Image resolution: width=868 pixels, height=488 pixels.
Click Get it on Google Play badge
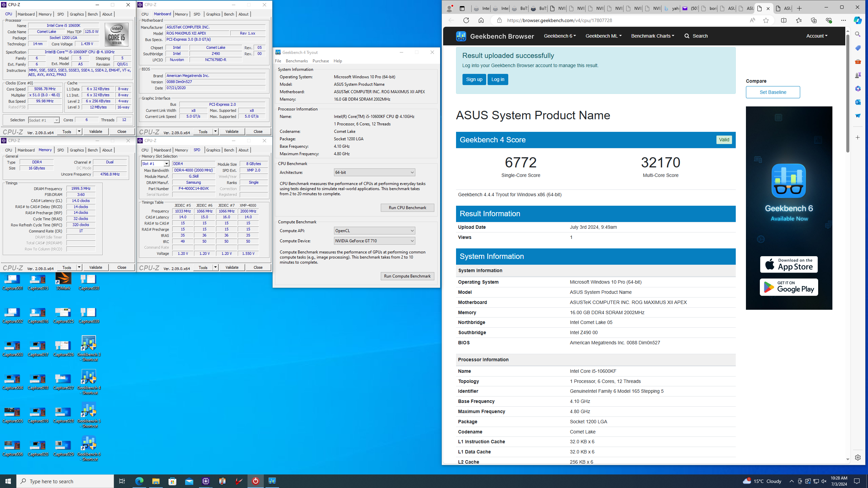pos(789,287)
